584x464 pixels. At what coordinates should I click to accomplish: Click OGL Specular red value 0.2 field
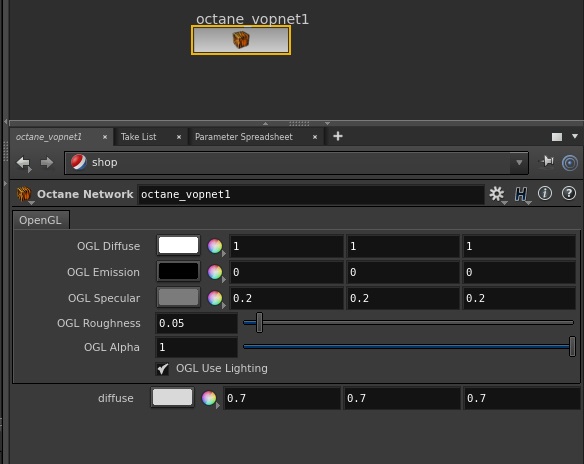point(286,298)
